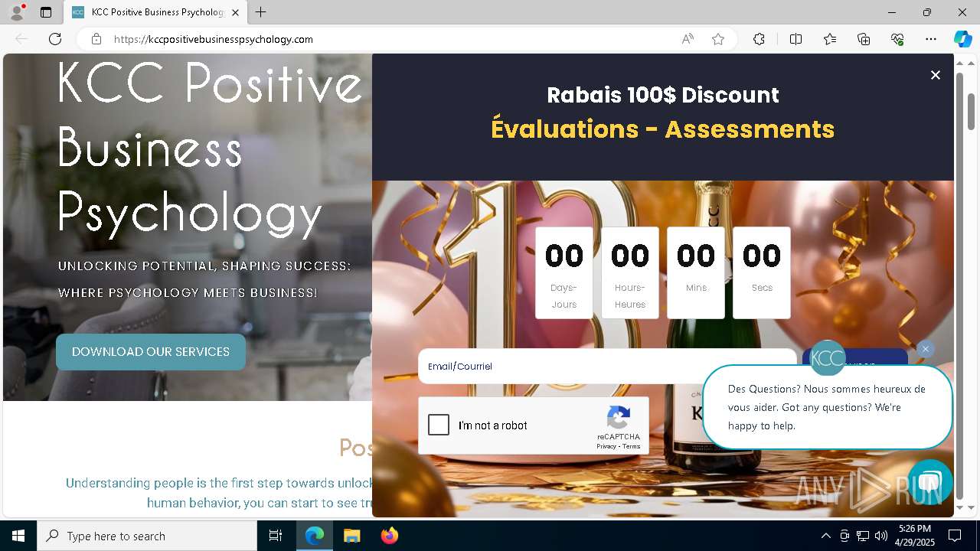This screenshot has width=980, height=551.
Task: Refresh the page
Action: pyautogui.click(x=55, y=39)
